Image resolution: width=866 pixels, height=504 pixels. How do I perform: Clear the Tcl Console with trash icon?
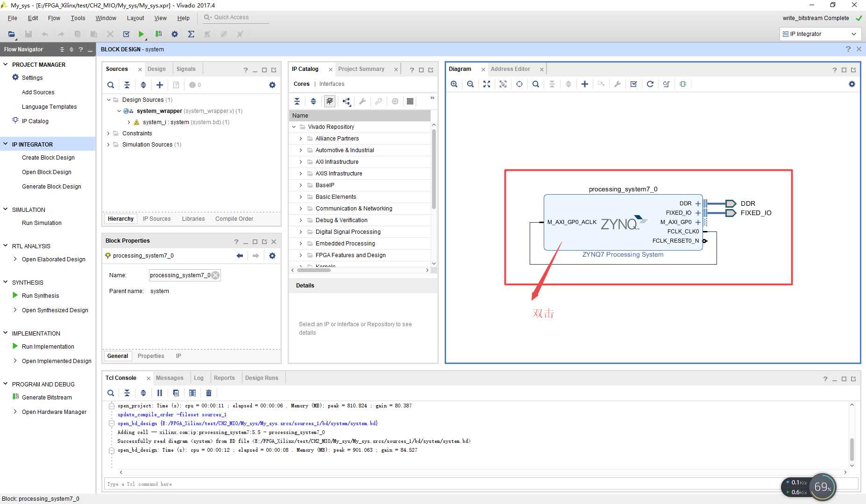pyautogui.click(x=209, y=393)
